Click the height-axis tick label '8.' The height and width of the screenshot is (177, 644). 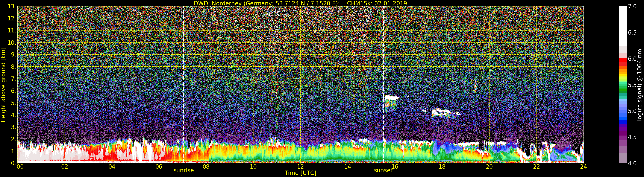14,67
